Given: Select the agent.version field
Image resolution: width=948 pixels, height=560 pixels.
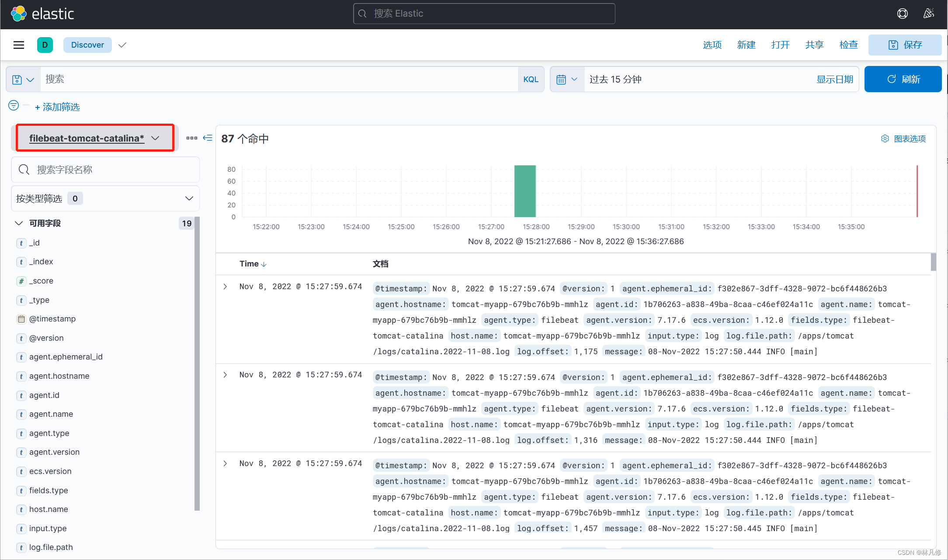Looking at the screenshot, I should coord(55,452).
